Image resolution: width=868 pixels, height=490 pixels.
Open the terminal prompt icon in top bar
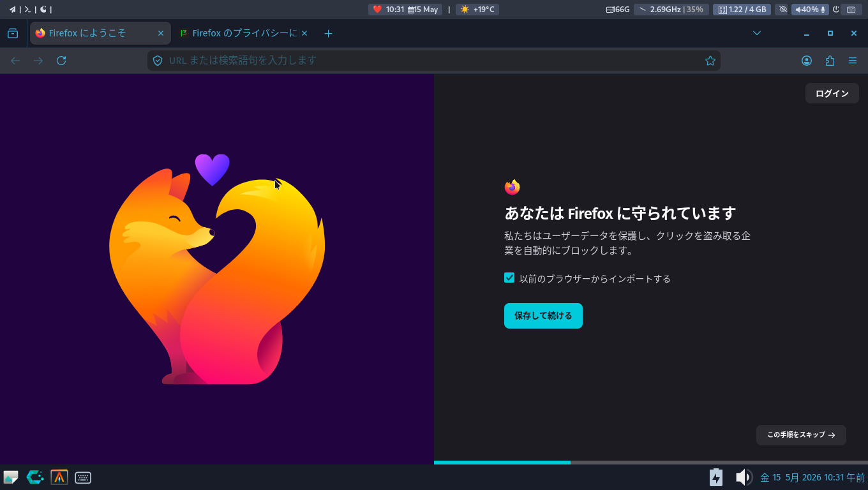[x=27, y=10]
